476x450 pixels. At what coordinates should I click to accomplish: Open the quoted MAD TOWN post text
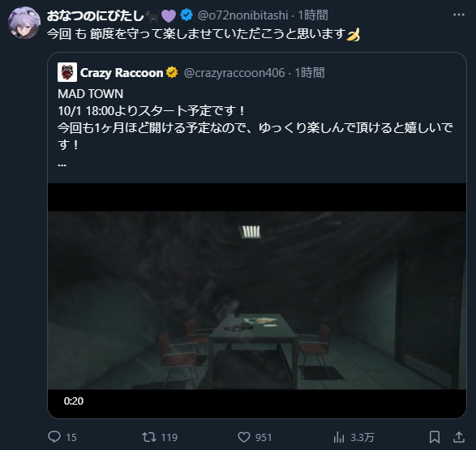click(x=255, y=119)
